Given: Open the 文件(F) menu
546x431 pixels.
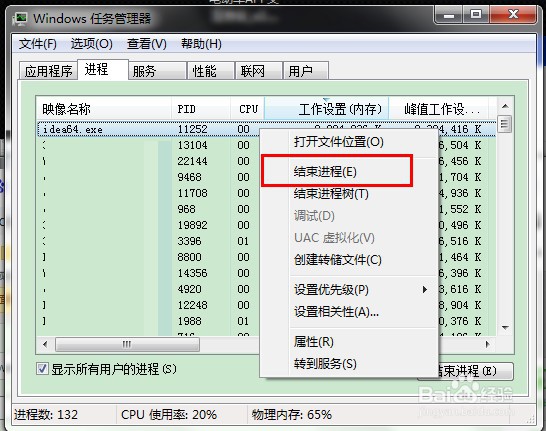Looking at the screenshot, I should pyautogui.click(x=37, y=44).
